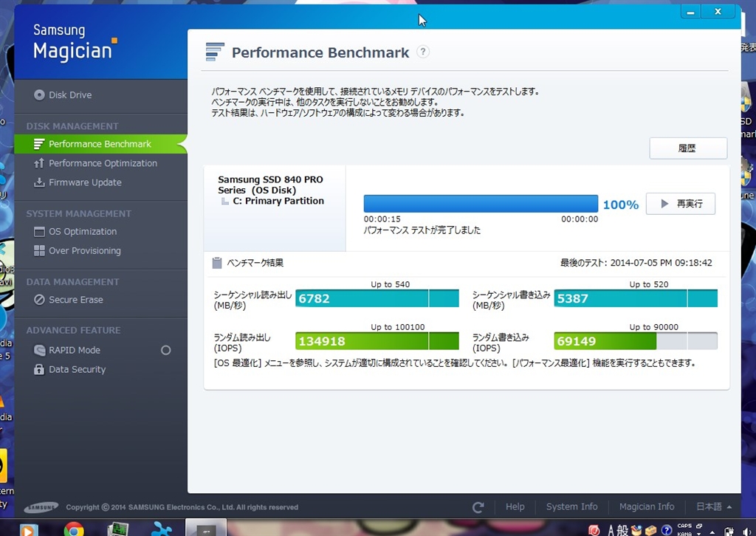This screenshot has width=756, height=536.
Task: Click the Samsung SSD 840 PRO Series name
Action: (270, 185)
